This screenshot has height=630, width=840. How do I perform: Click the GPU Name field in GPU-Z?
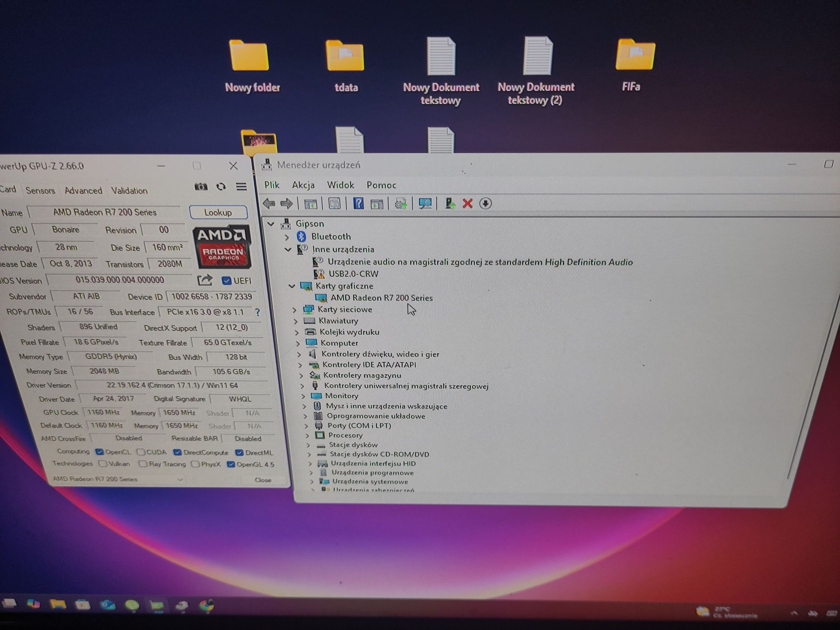105,213
